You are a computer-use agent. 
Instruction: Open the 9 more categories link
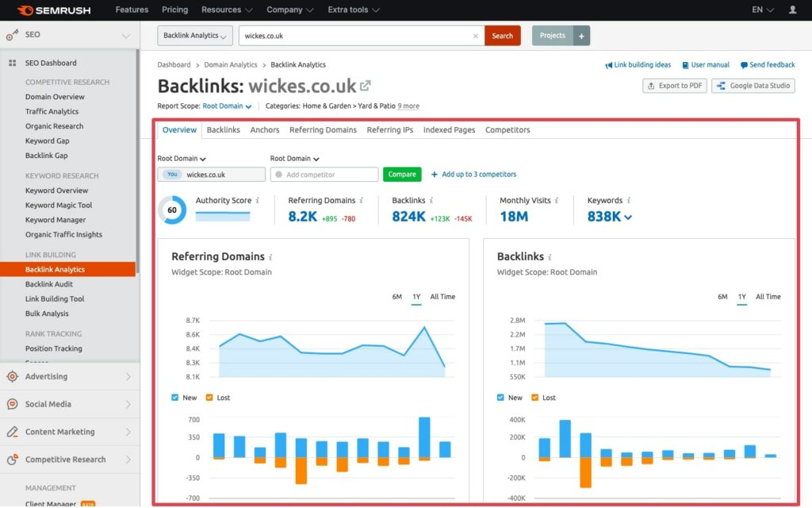tap(408, 106)
